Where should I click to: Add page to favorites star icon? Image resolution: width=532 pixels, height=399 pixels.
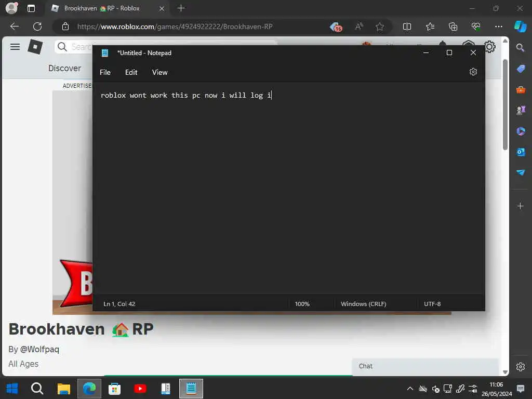[x=380, y=26]
